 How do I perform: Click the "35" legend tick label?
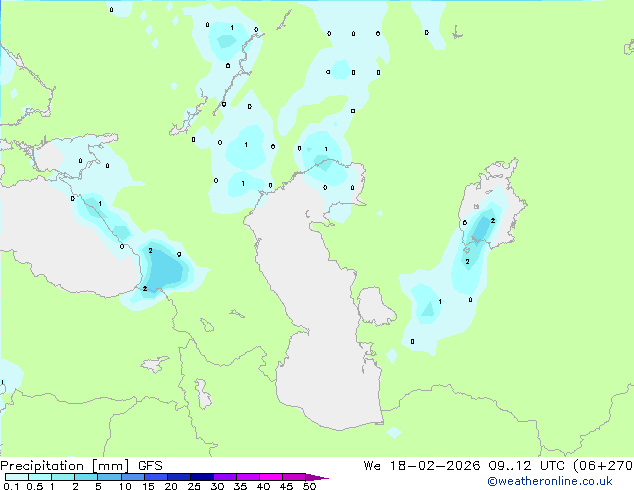[240, 486]
